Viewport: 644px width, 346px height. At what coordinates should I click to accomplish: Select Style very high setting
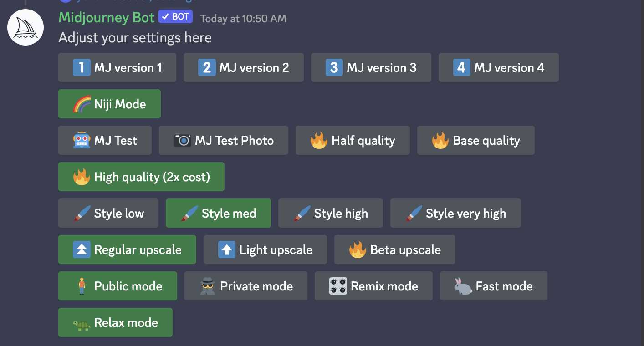pyautogui.click(x=455, y=213)
